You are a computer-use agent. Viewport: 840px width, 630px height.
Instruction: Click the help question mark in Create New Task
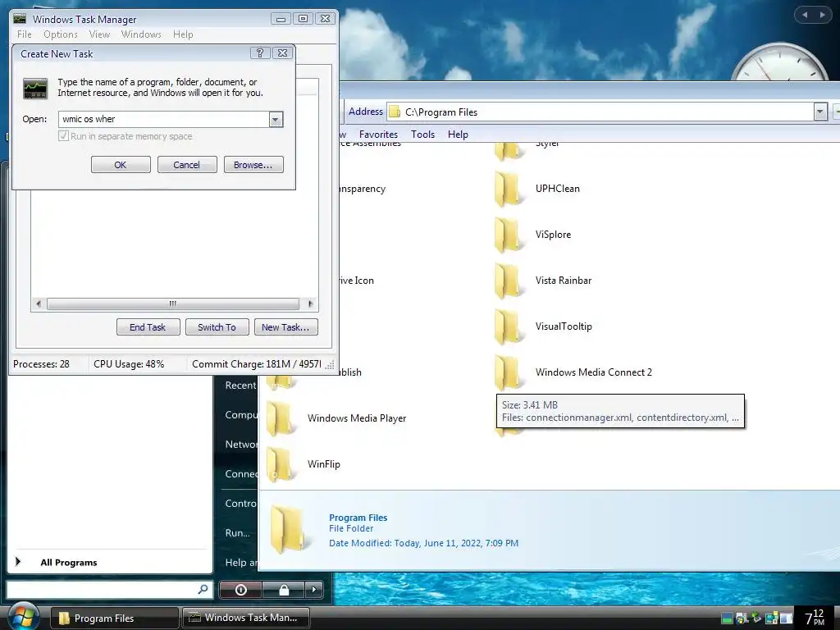pyautogui.click(x=260, y=53)
